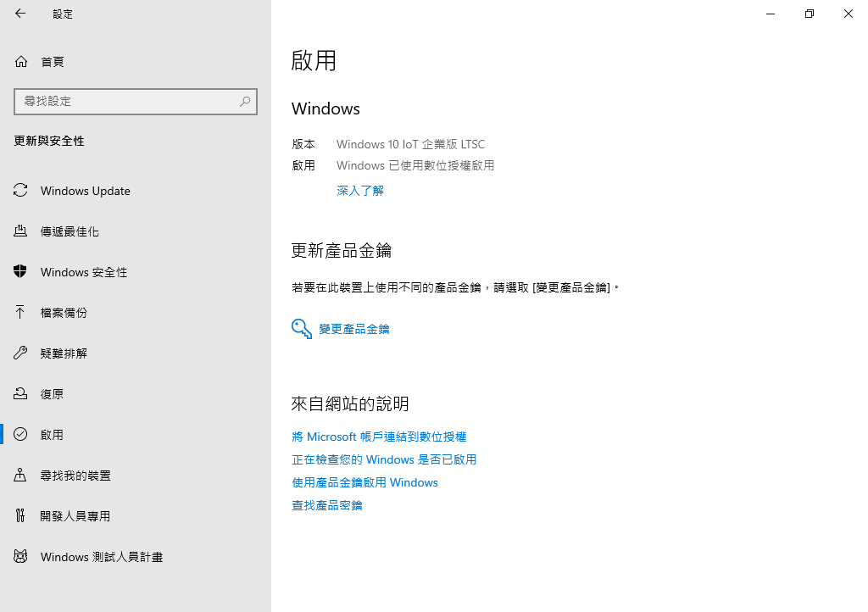Click the home (首頁) house icon

[x=21, y=61]
